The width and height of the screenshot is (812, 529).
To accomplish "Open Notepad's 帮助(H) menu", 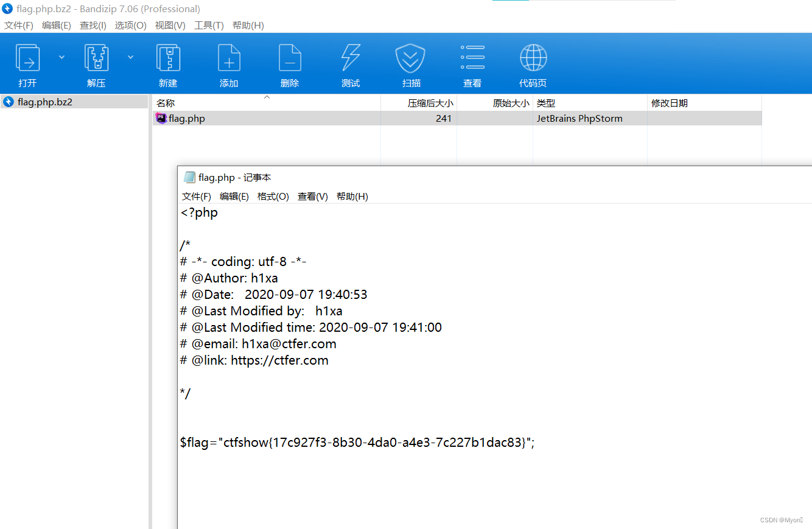I will click(x=352, y=196).
